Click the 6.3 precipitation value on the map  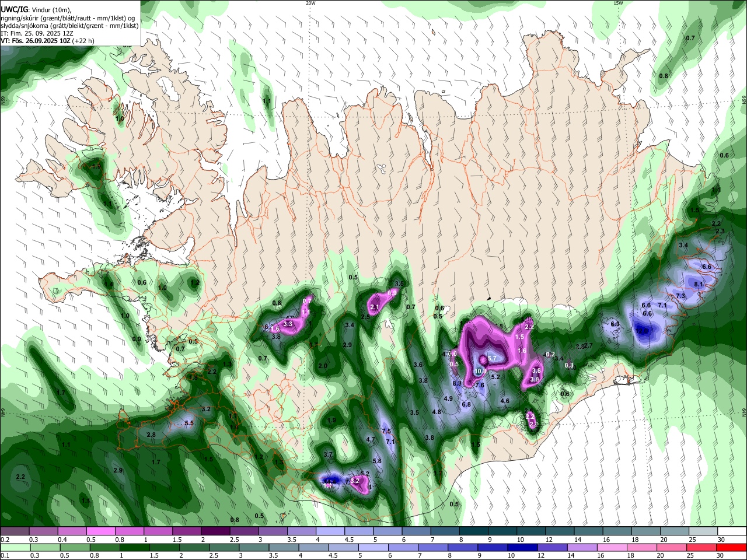pyautogui.click(x=615, y=324)
